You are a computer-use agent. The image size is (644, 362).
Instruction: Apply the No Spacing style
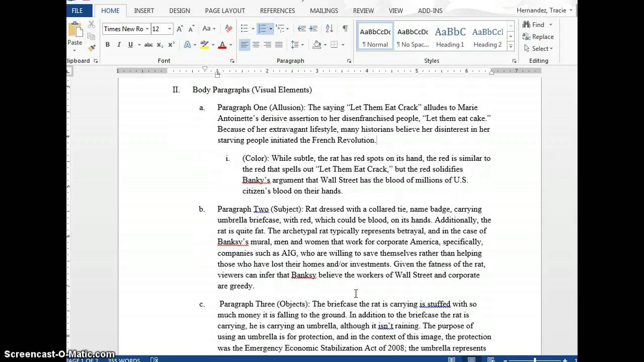coord(413,37)
